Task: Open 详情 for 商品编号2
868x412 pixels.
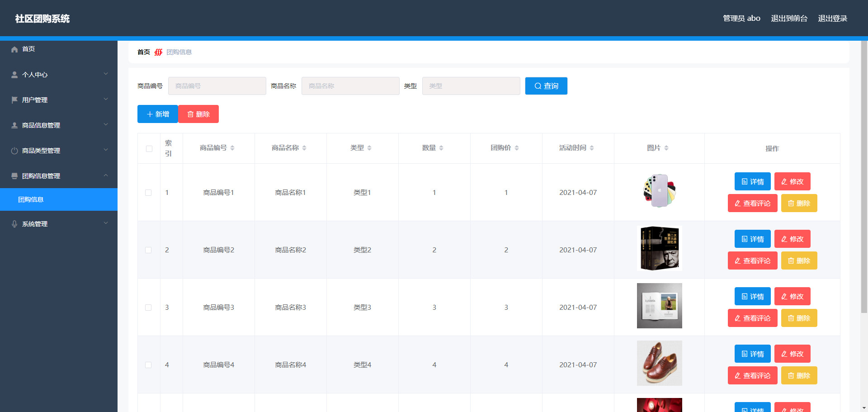Action: pyautogui.click(x=753, y=239)
